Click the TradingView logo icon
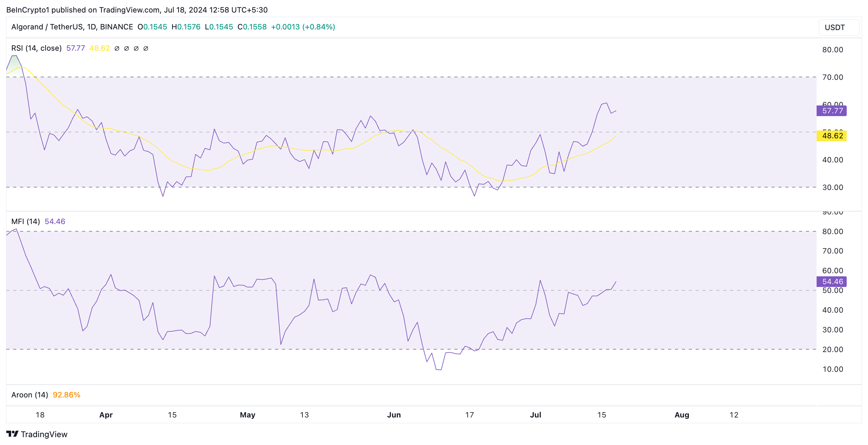The width and height of the screenshot is (868, 445). [12, 433]
